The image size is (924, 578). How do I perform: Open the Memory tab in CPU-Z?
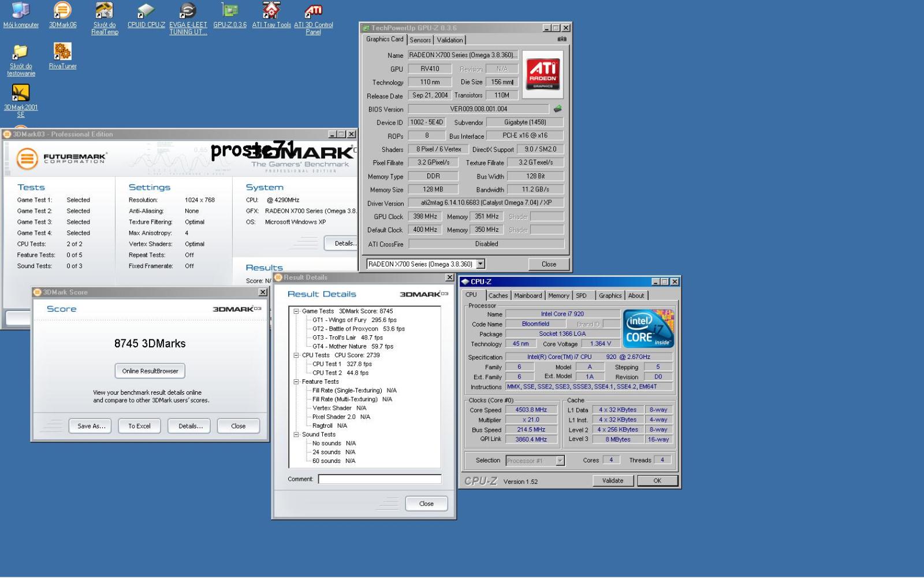[558, 295]
